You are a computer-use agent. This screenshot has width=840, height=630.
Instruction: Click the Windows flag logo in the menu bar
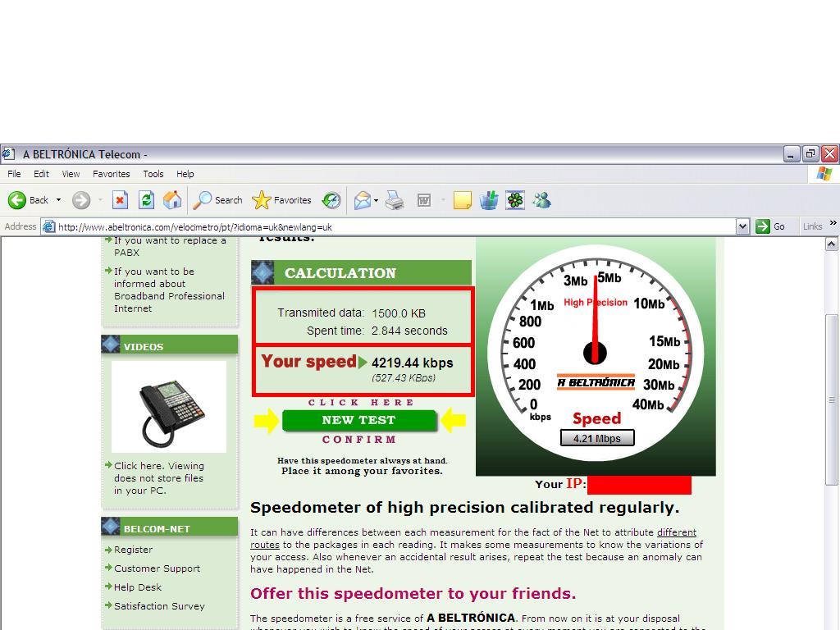pyautogui.click(x=824, y=174)
